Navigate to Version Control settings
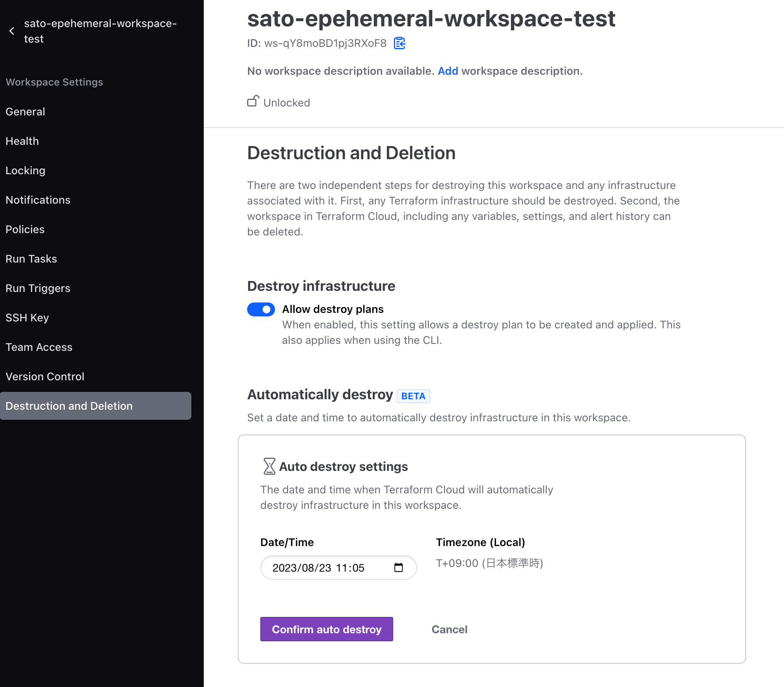 (x=45, y=376)
